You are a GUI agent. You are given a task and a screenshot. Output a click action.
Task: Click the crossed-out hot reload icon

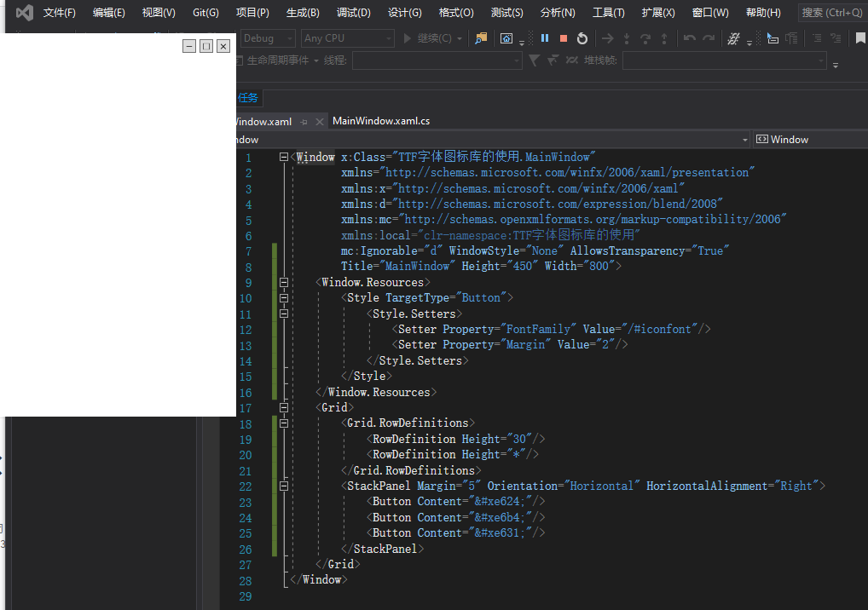pos(733,38)
